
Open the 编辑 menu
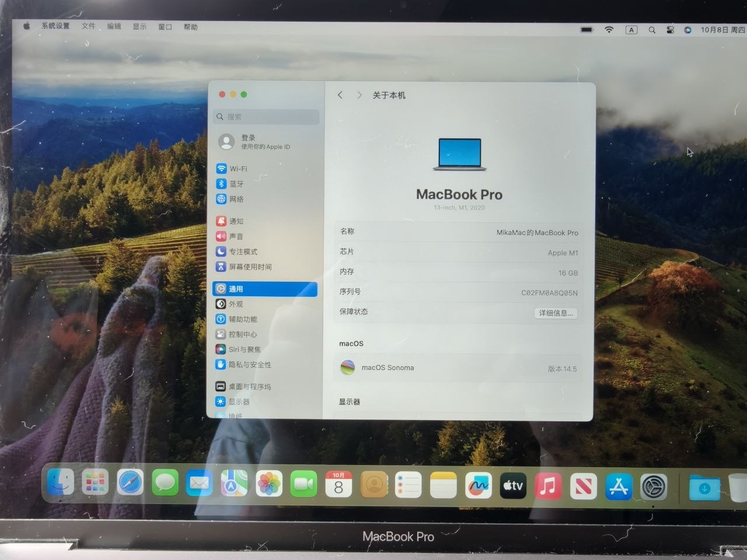[x=114, y=26]
